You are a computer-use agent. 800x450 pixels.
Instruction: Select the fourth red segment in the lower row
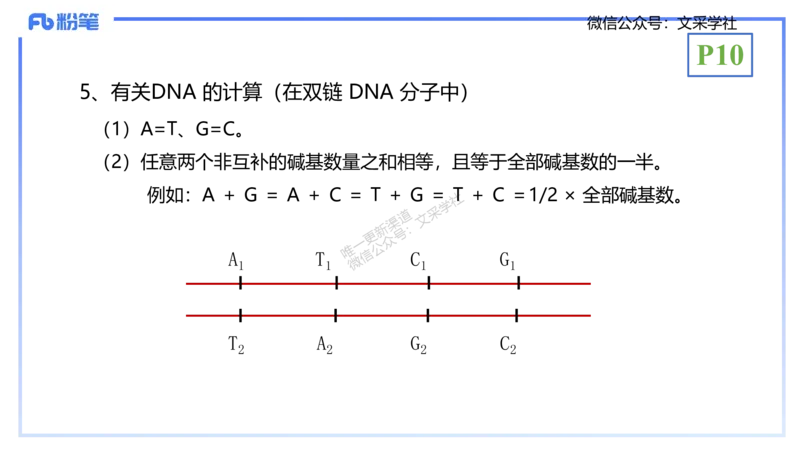click(472, 316)
